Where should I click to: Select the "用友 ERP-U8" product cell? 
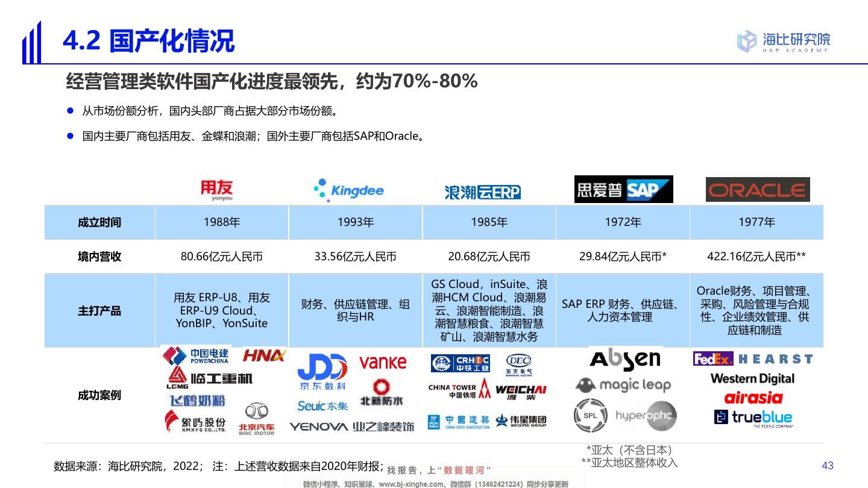(x=222, y=311)
